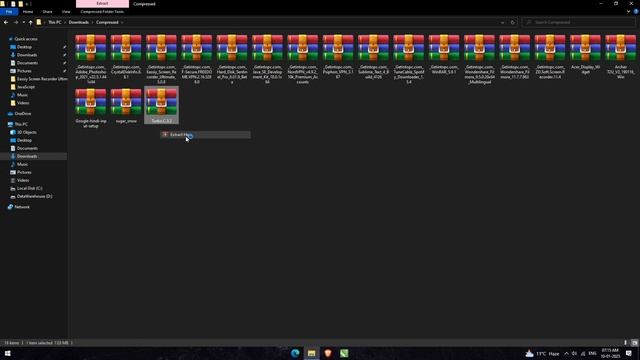Open Pictures under Quick access

point(24,71)
